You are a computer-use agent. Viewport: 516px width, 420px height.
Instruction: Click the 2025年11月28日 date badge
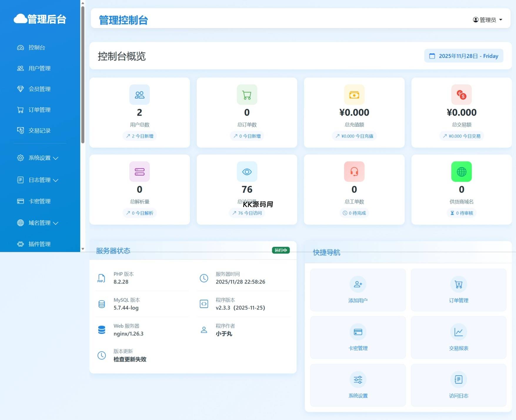coord(464,56)
